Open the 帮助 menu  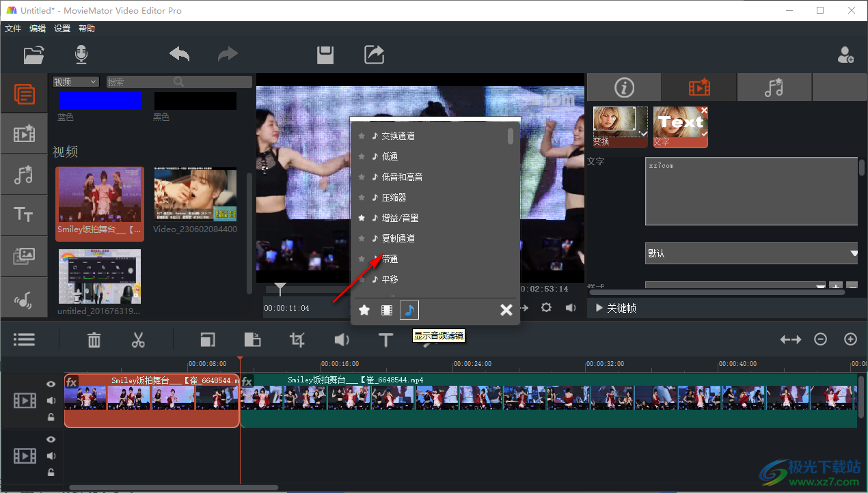click(x=87, y=29)
